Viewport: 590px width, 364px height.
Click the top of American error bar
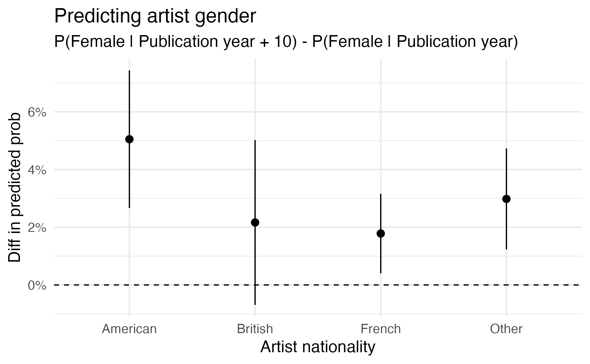pos(129,71)
